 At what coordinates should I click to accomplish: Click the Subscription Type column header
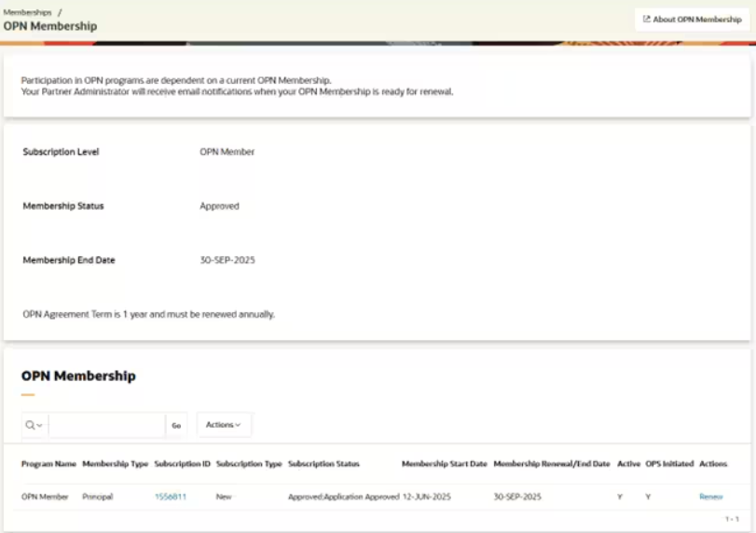click(x=249, y=464)
